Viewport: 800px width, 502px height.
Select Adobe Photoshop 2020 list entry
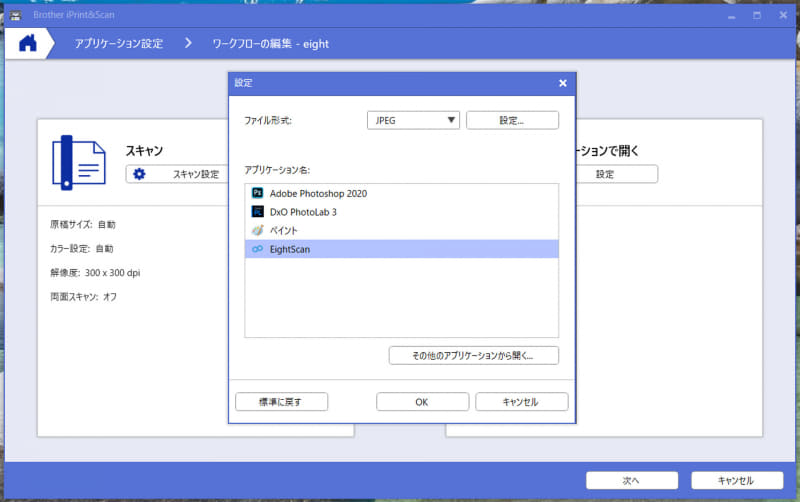402,193
